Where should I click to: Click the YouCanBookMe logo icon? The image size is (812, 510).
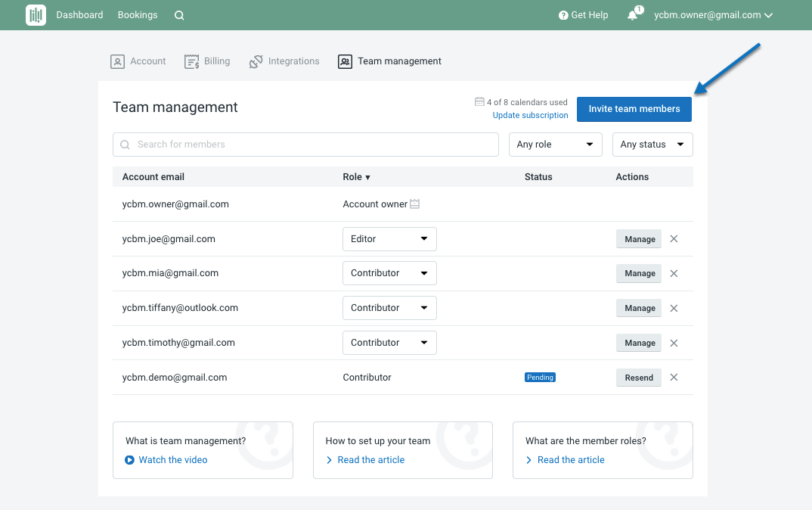click(x=35, y=14)
